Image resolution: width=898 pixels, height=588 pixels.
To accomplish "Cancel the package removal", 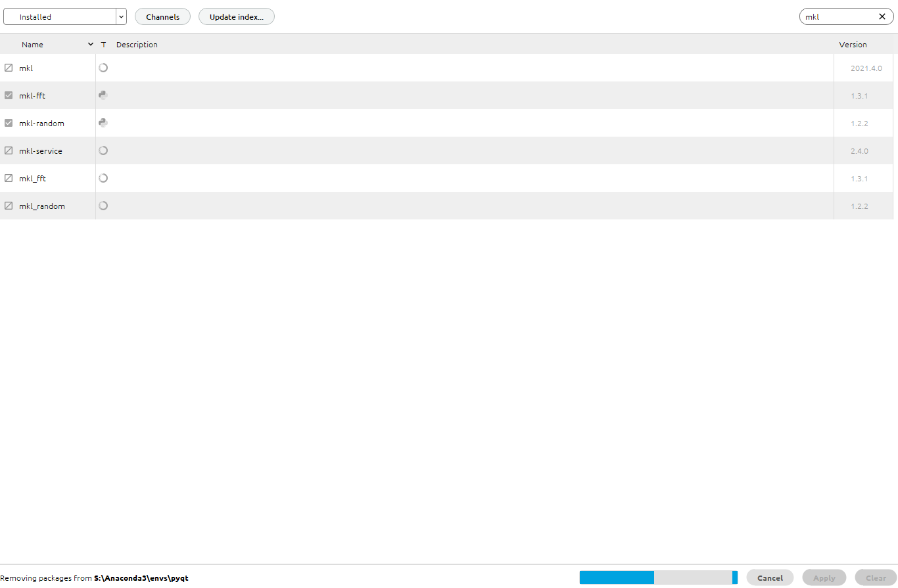I will [770, 577].
